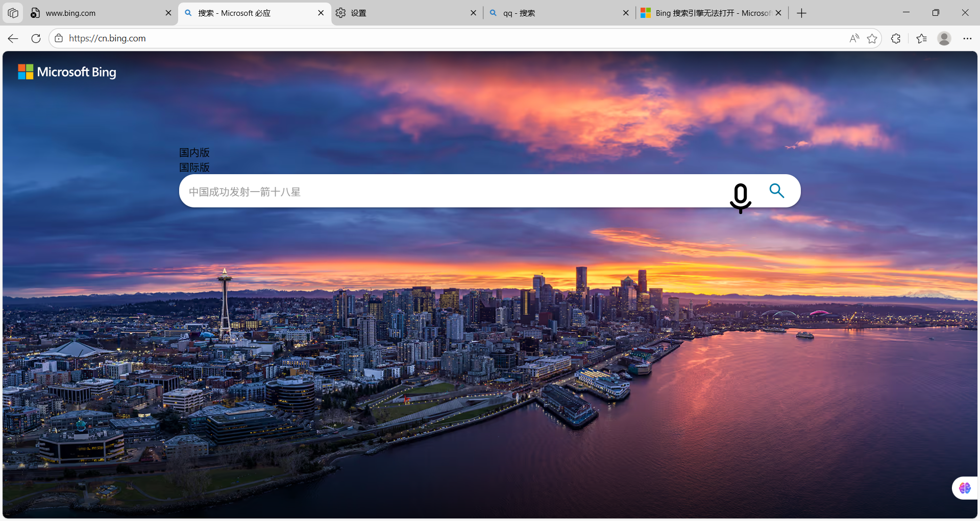This screenshot has width=980, height=521.
Task: Close the qq - 搜索 tab
Action: coord(626,13)
